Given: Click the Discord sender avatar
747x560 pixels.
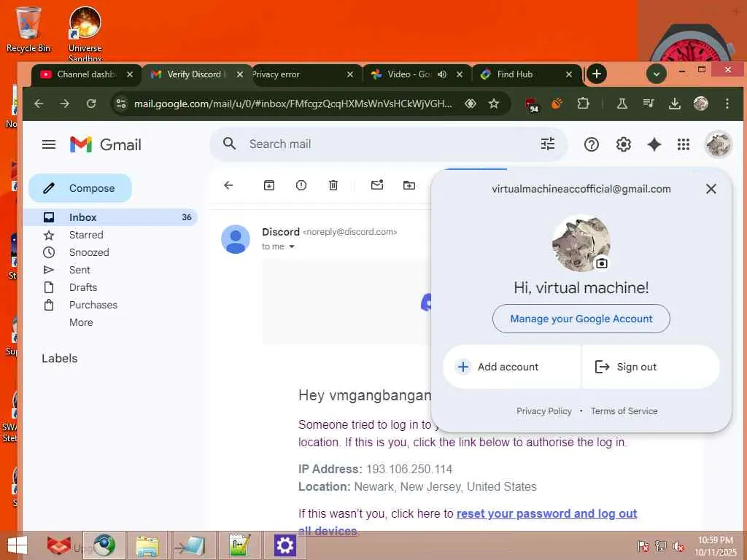Looking at the screenshot, I should coord(236,239).
